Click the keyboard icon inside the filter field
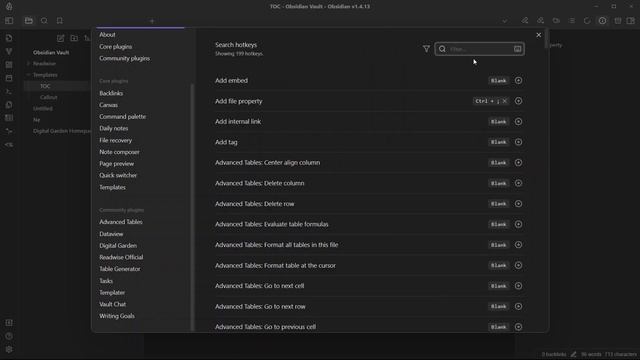 [x=517, y=49]
